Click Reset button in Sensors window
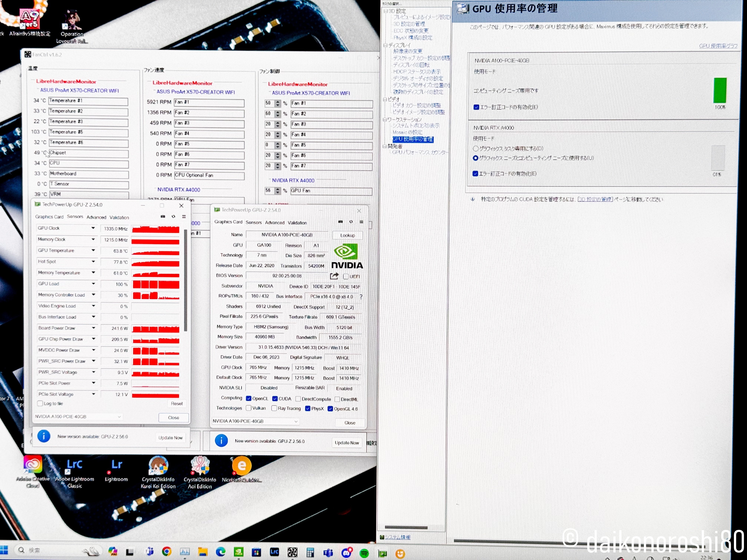 click(177, 403)
